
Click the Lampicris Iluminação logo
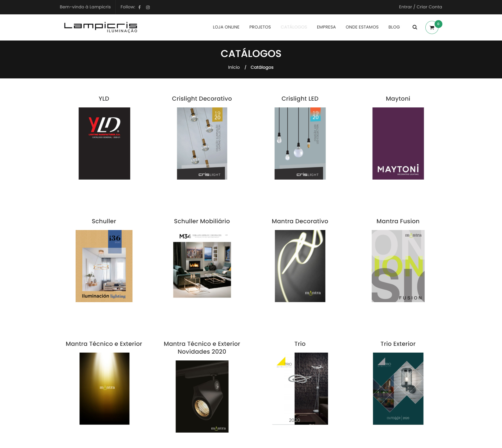[101, 27]
